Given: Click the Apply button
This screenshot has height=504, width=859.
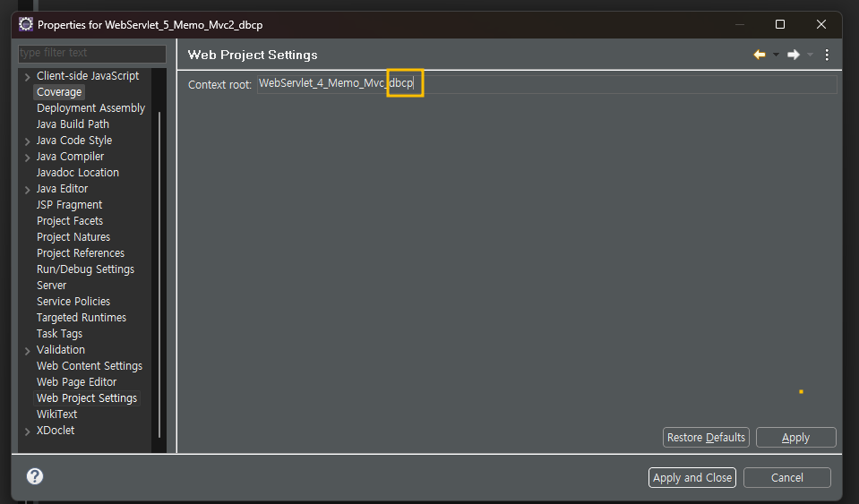Looking at the screenshot, I should (796, 437).
